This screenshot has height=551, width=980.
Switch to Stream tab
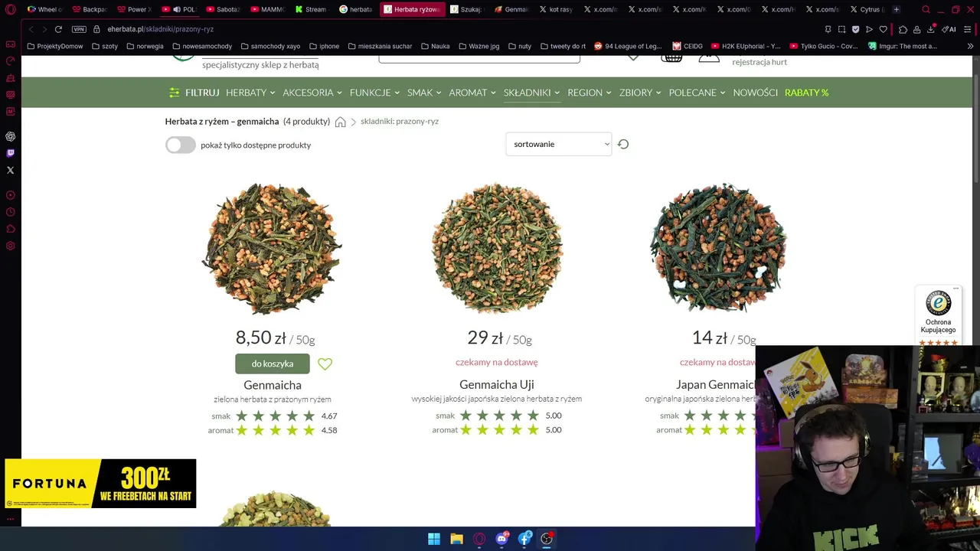tap(311, 9)
